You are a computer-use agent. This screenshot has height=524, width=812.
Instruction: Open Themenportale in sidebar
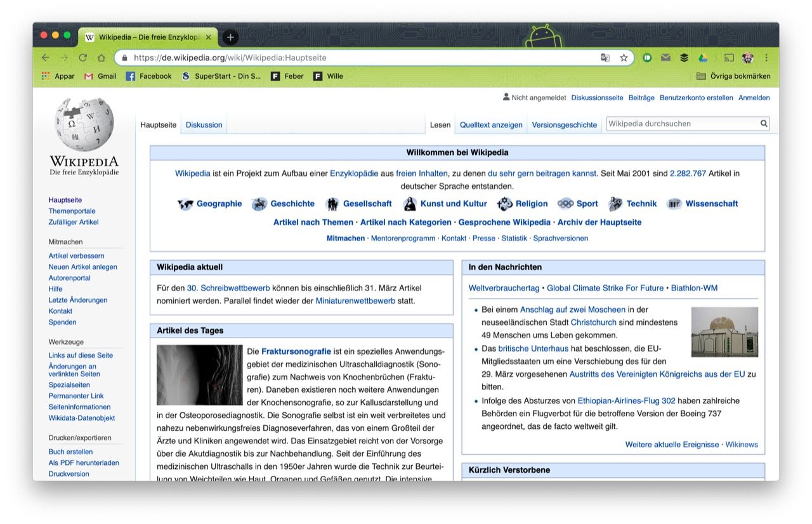72,211
